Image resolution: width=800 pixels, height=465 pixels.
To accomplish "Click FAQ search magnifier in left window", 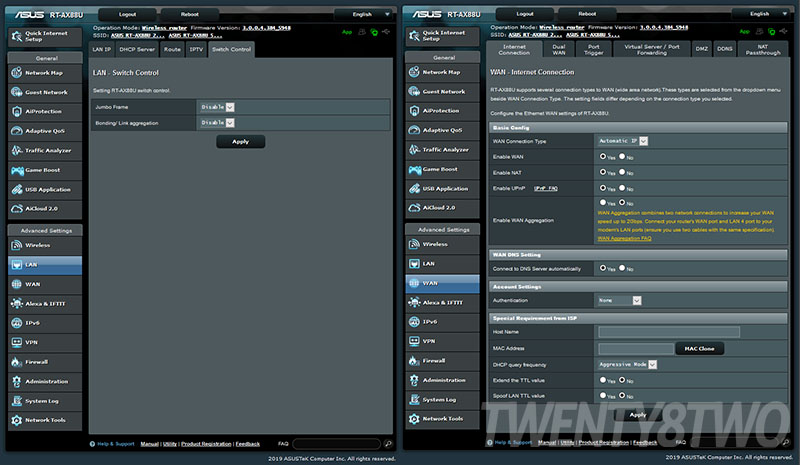I will (388, 444).
